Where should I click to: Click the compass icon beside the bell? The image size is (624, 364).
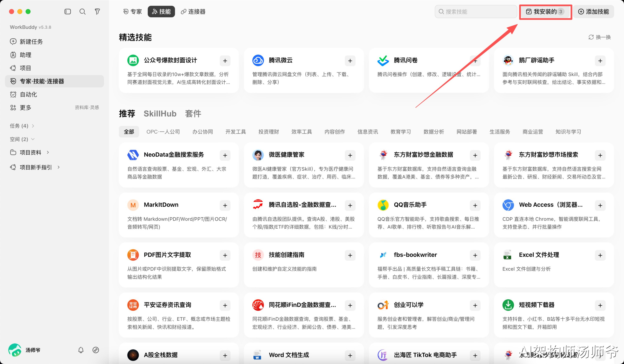point(96,350)
